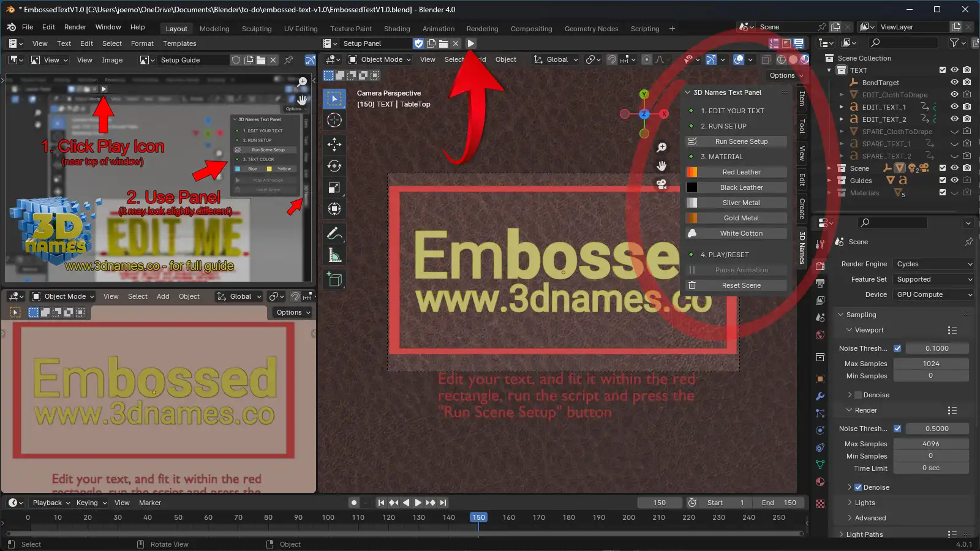The height and width of the screenshot is (551, 980).
Task: Select the Measure tool
Action: click(x=334, y=255)
